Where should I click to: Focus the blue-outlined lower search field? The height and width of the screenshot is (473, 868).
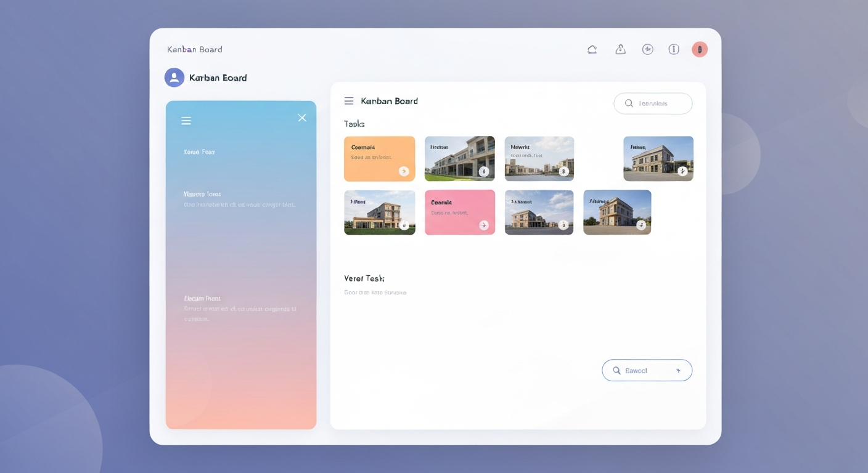(647, 370)
